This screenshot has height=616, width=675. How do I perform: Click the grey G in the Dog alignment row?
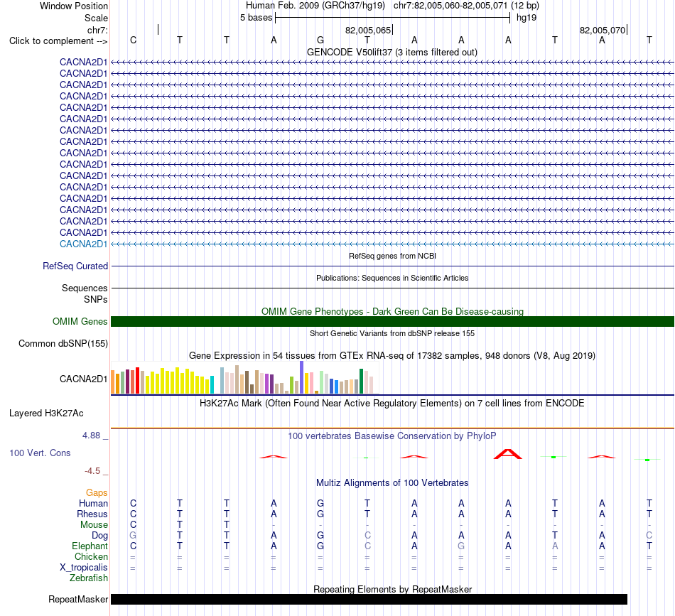tap(133, 536)
